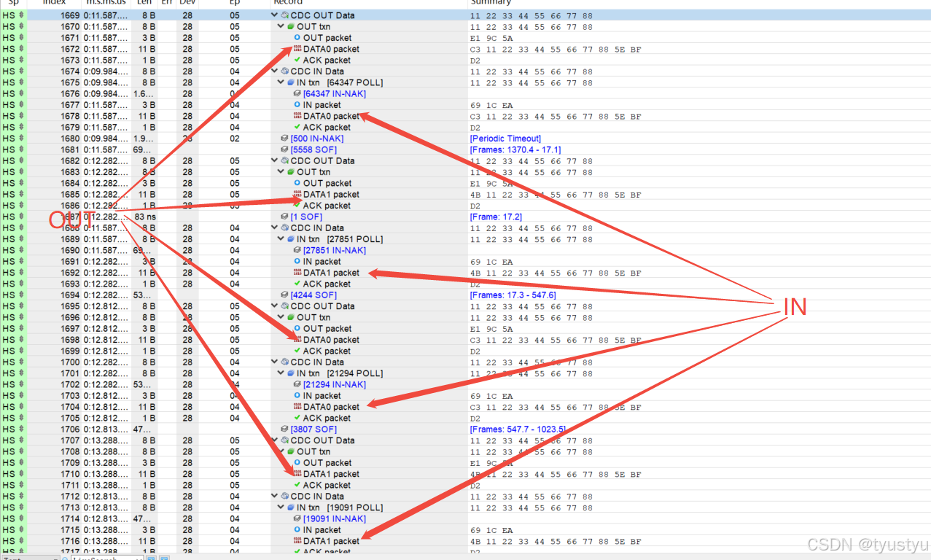The image size is (931, 560).
Task: Click the icon beside [3807 SOF]
Action: click(x=284, y=429)
